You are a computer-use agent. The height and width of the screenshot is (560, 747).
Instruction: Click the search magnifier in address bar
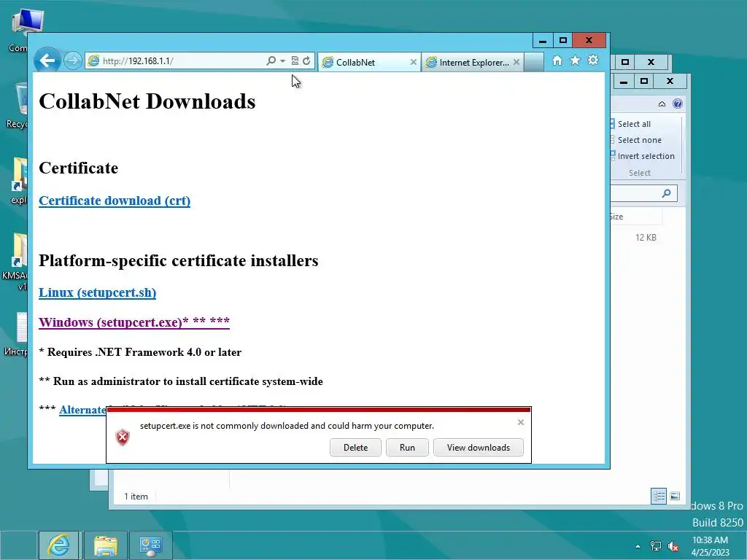tap(271, 61)
